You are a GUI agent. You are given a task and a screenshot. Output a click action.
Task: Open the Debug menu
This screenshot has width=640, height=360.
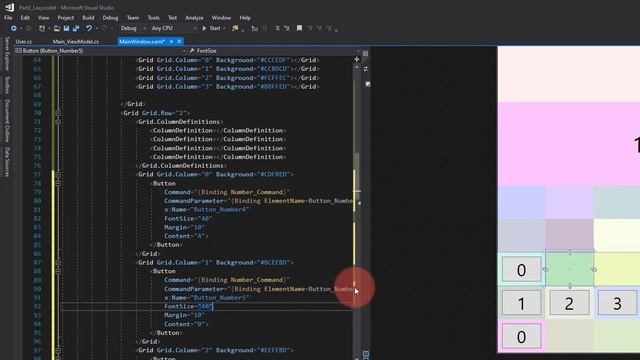coord(110,18)
